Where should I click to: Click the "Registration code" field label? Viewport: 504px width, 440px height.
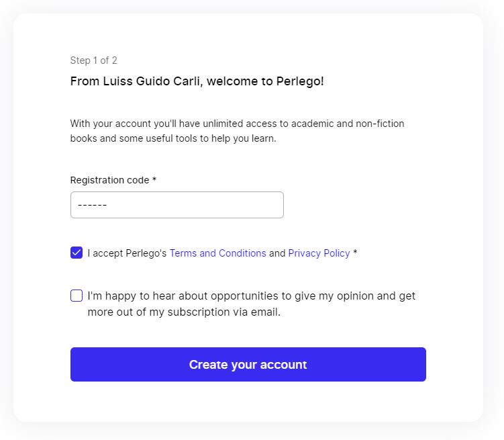pos(110,180)
